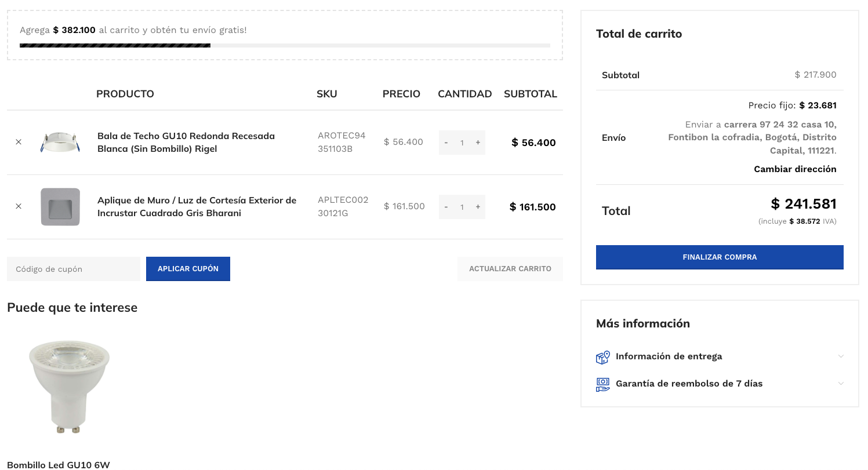Screen dimensions: 868x470
Task: Click the delivery information box icon
Action: point(603,357)
